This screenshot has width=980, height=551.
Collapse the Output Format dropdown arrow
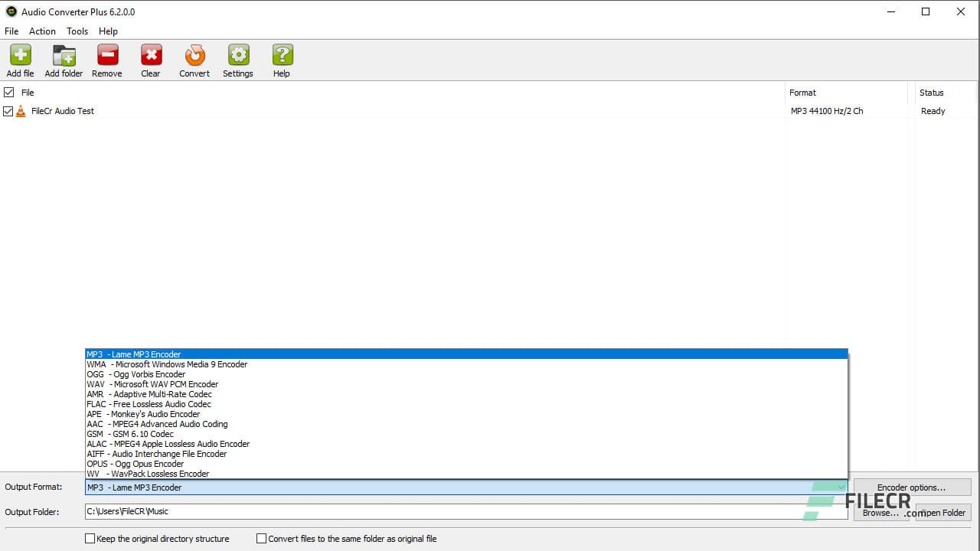click(x=842, y=487)
